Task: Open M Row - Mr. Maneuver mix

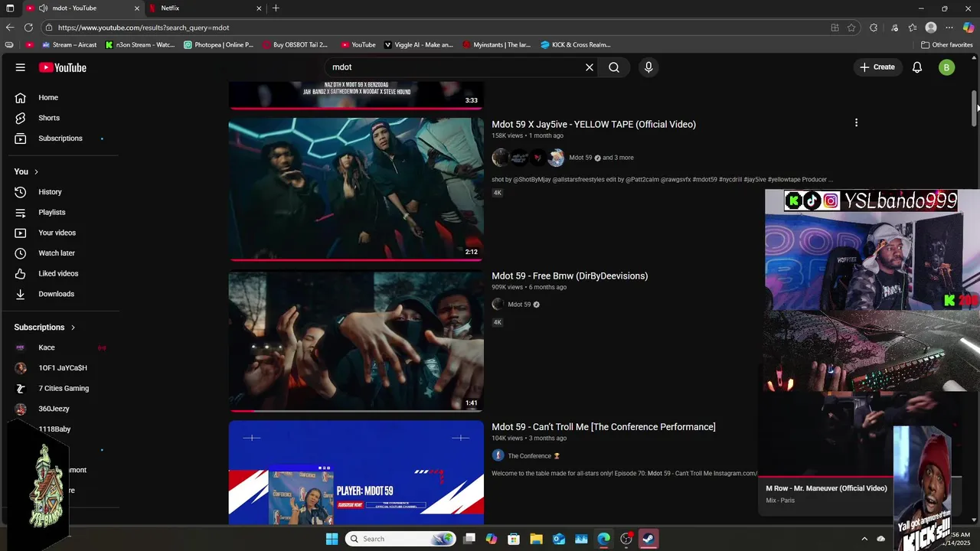Action: (x=826, y=488)
